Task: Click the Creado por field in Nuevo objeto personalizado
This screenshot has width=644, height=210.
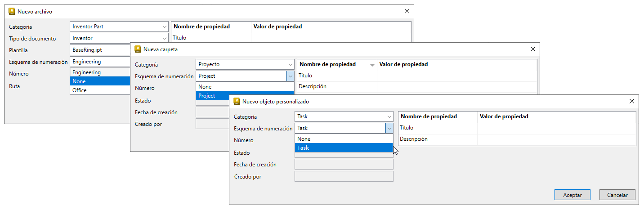Action: click(344, 176)
